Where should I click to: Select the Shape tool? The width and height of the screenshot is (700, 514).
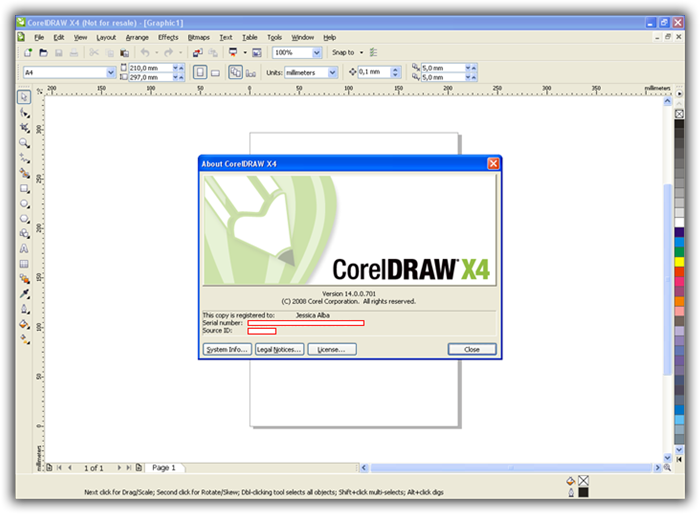24,113
